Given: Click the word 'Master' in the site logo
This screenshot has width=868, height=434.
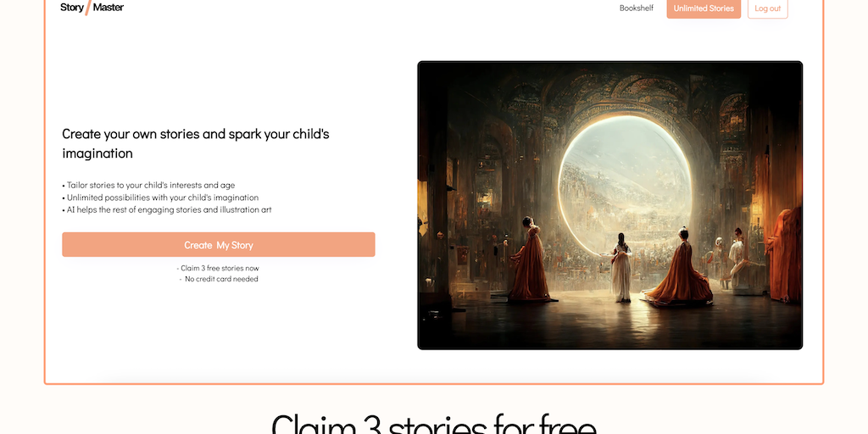Looking at the screenshot, I should [108, 7].
